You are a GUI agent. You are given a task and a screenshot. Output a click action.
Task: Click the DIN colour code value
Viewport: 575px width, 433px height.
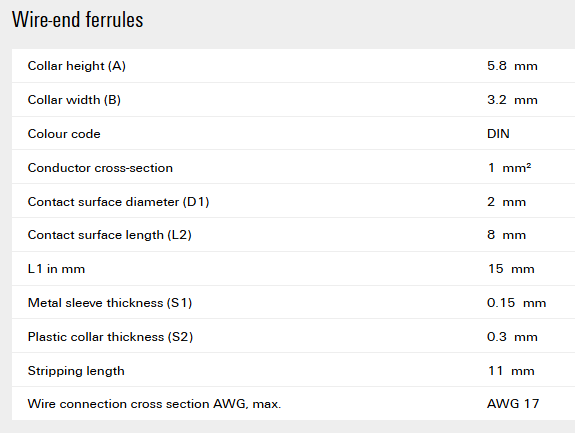tap(498, 134)
